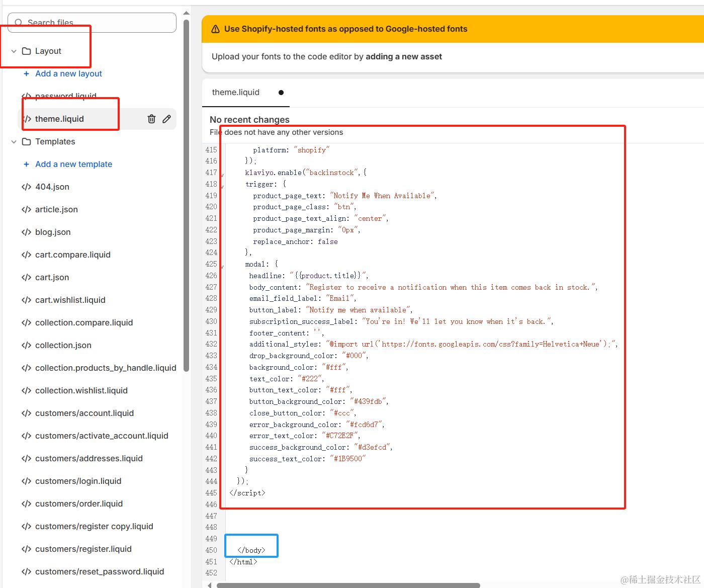
Task: Switch to the theme.liquid editor tab
Action: click(246, 93)
